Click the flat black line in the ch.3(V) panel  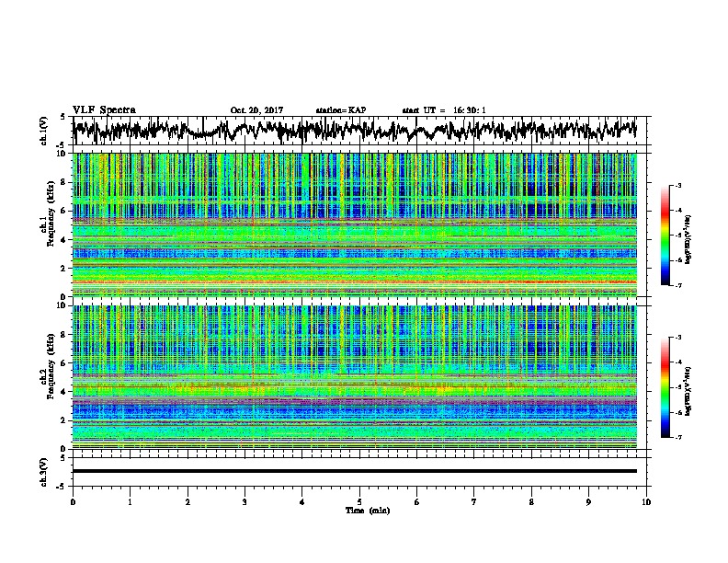point(355,471)
